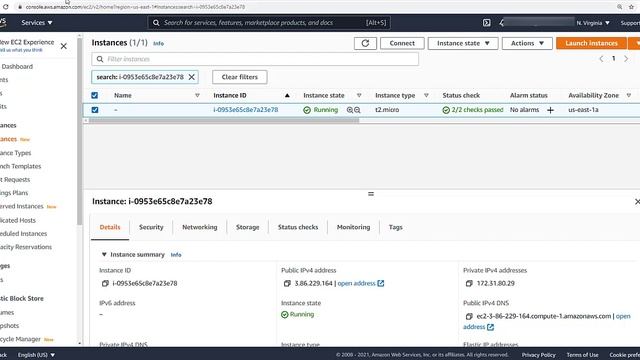Open the notifications bell icon
This screenshot has height=360, width=640.
(x=501, y=23)
